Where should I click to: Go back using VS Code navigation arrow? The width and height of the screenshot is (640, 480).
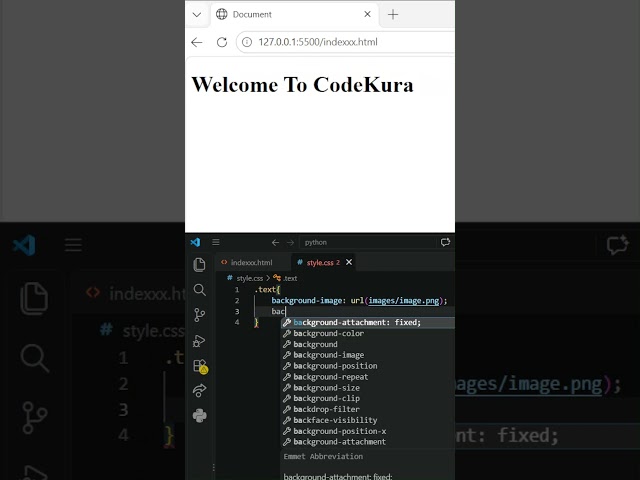click(x=276, y=242)
